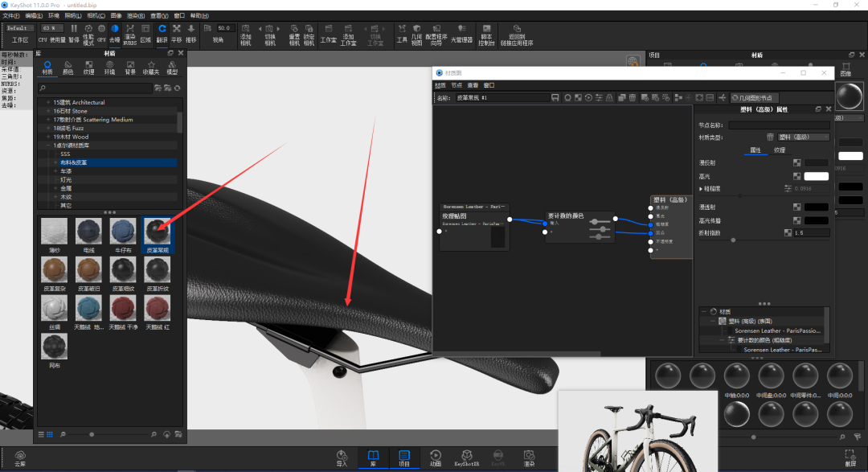868x472 pixels.
Task: Click the 节点名称 input field
Action: point(779,125)
